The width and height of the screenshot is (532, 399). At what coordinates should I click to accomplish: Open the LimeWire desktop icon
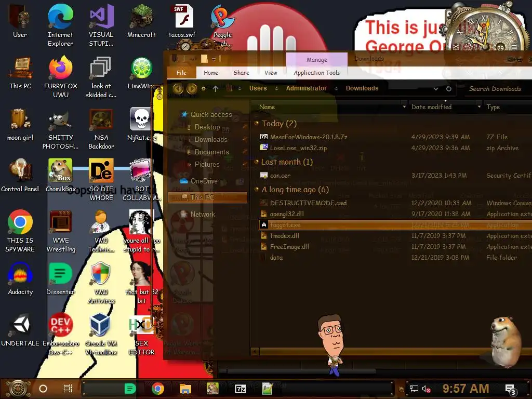141,73
